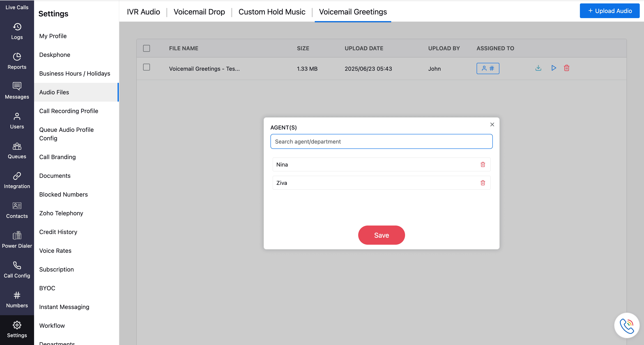Open the floating phone dialer icon
The height and width of the screenshot is (345, 644).
(627, 325)
